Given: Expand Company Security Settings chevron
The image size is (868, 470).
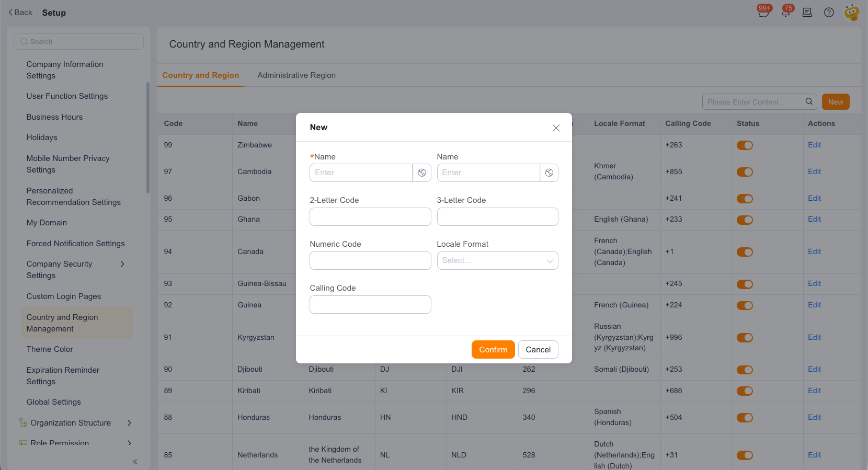Looking at the screenshot, I should [x=122, y=264].
